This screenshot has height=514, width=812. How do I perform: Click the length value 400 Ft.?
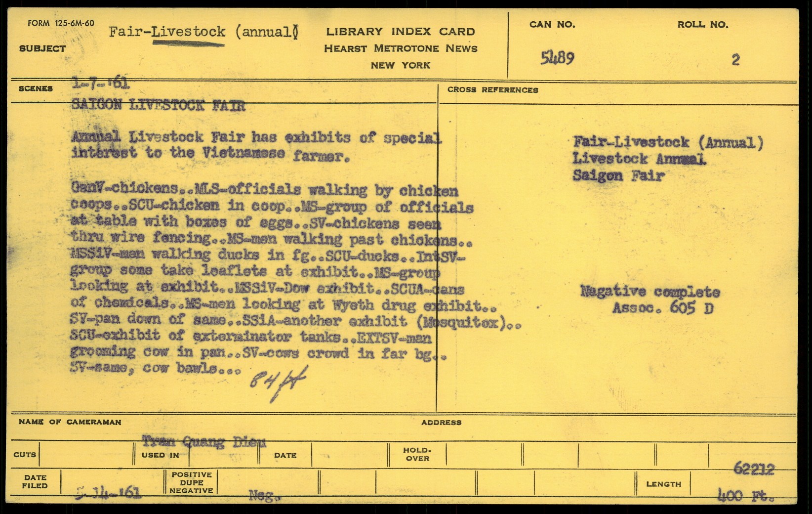[x=745, y=495]
